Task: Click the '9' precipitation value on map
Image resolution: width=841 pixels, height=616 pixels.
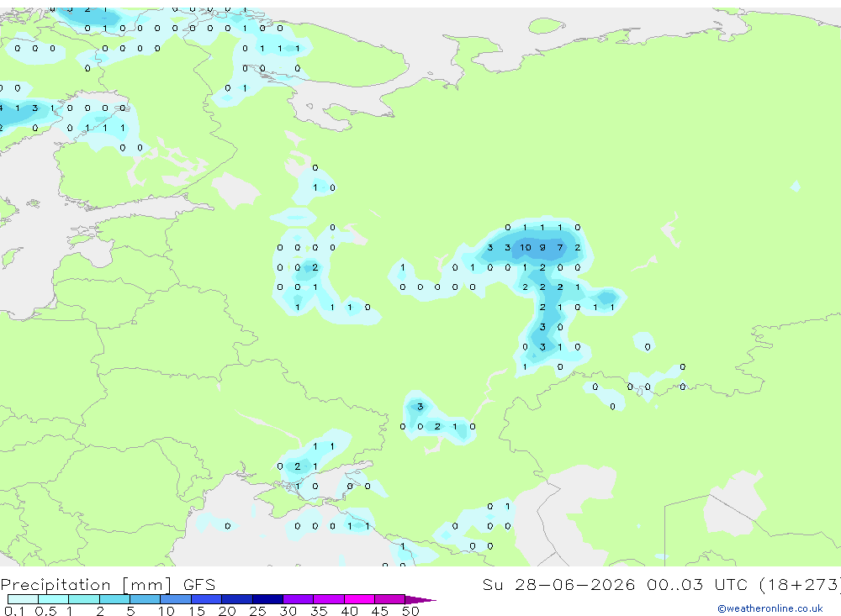Action: pyautogui.click(x=542, y=247)
